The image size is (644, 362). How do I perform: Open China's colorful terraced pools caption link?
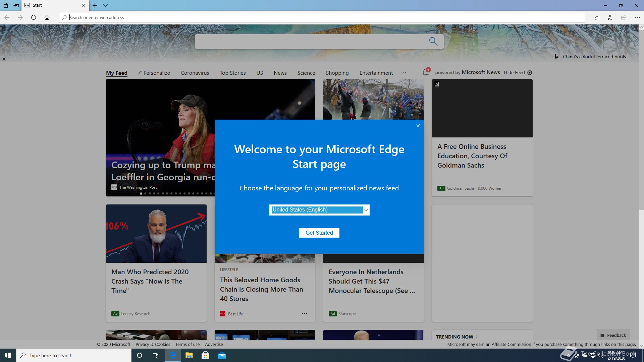(594, 57)
